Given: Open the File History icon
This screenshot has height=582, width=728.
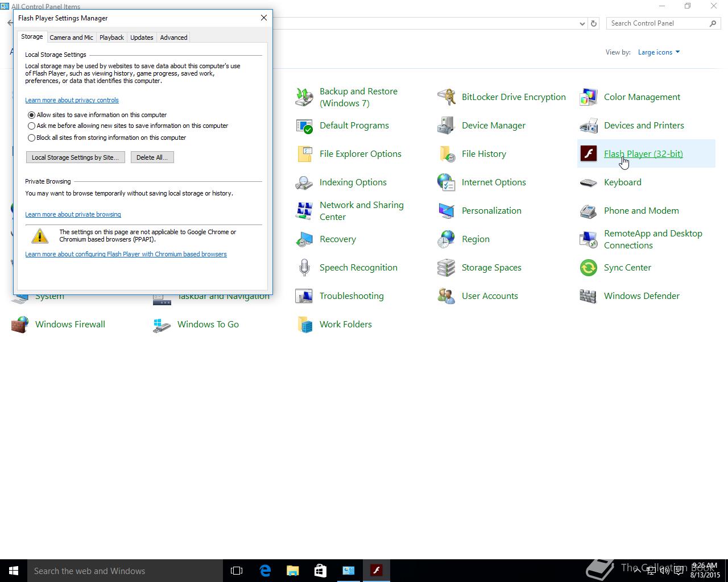Looking at the screenshot, I should pyautogui.click(x=446, y=154).
